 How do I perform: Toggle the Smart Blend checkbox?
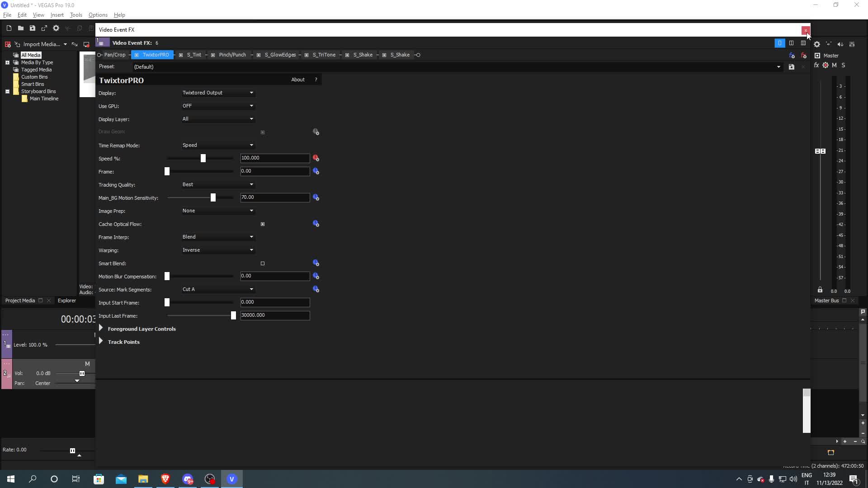pyautogui.click(x=263, y=263)
